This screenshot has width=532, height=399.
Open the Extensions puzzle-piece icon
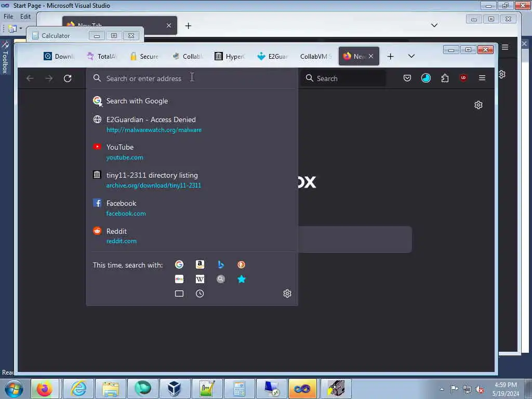(x=445, y=78)
